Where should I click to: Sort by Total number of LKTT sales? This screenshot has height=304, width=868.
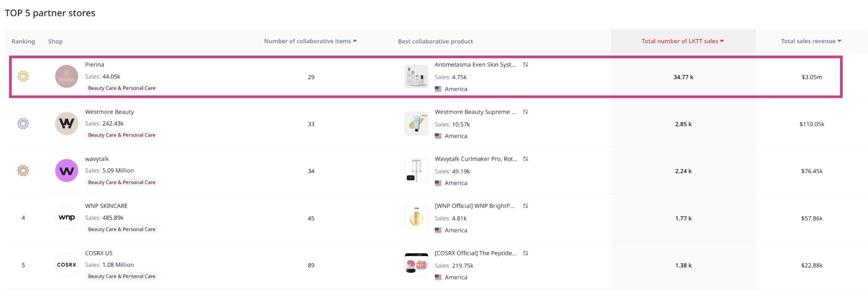(x=683, y=41)
